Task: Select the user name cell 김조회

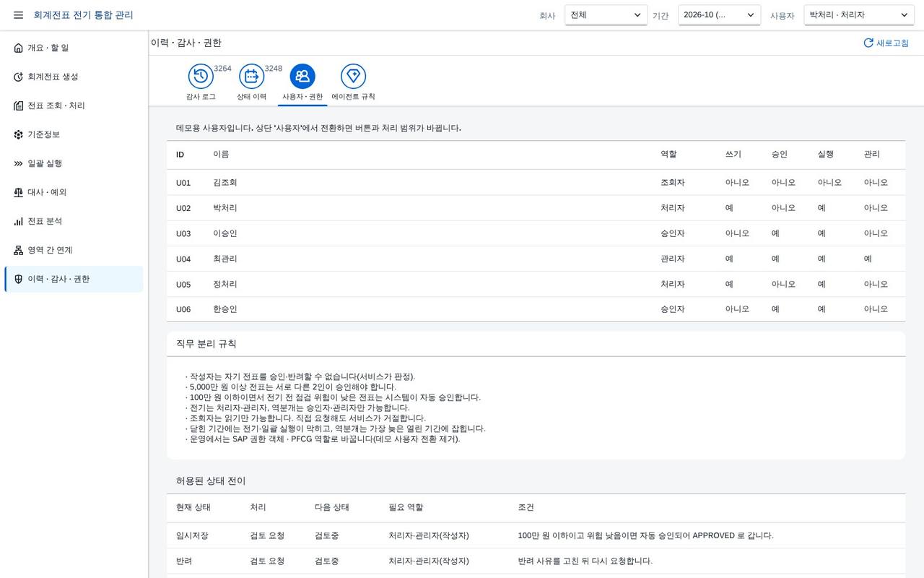Action: 225,183
